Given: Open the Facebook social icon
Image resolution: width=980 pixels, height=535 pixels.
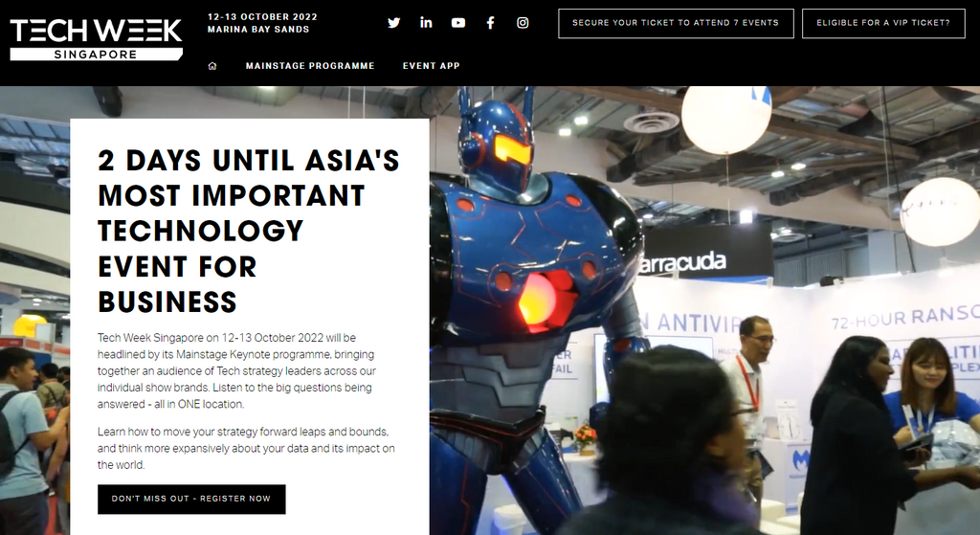Looking at the screenshot, I should (491, 23).
